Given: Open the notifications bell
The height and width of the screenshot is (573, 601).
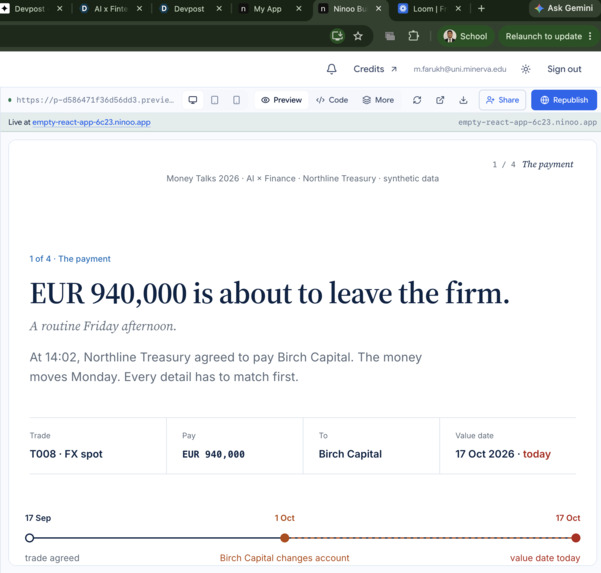Looking at the screenshot, I should 332,69.
